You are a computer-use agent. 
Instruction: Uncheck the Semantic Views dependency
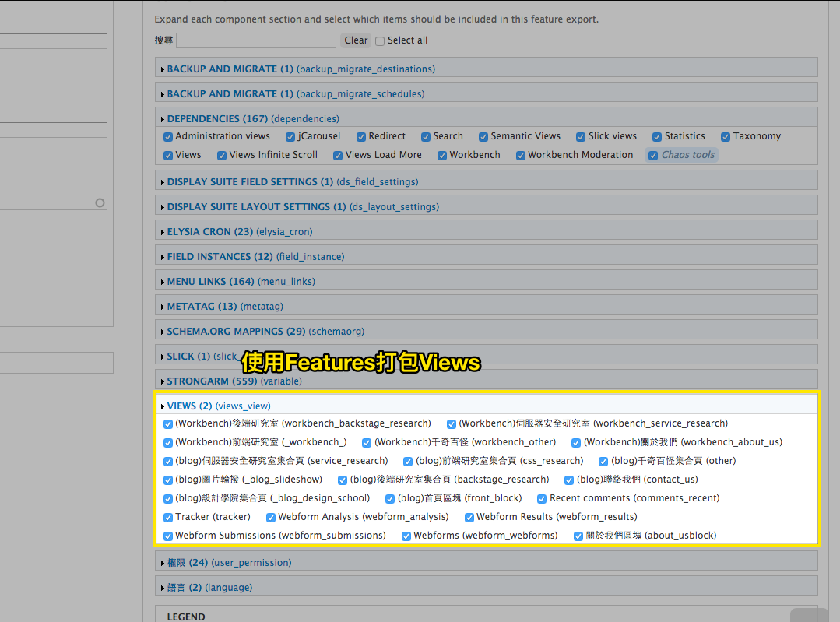pos(483,137)
